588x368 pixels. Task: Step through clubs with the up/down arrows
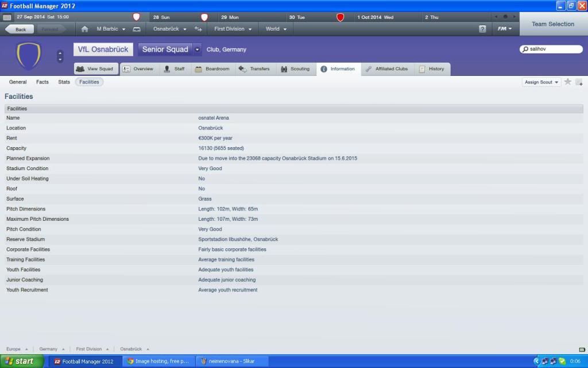pos(60,56)
